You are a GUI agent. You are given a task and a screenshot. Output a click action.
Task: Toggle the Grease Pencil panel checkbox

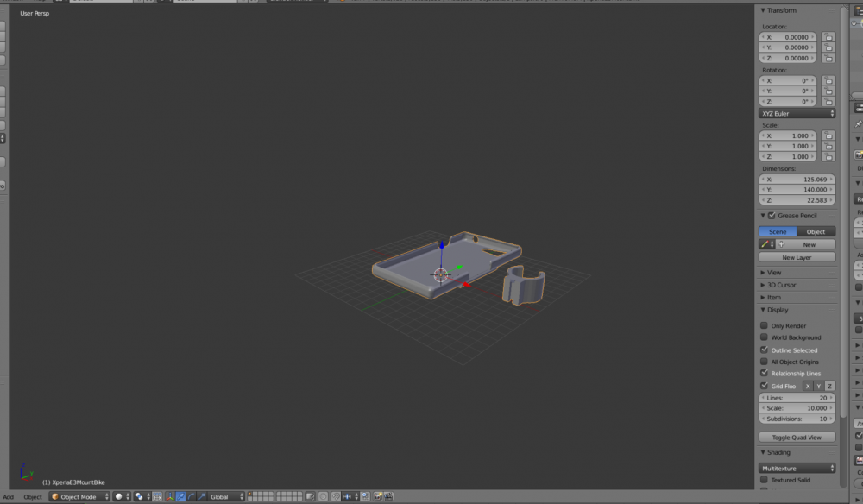(772, 216)
